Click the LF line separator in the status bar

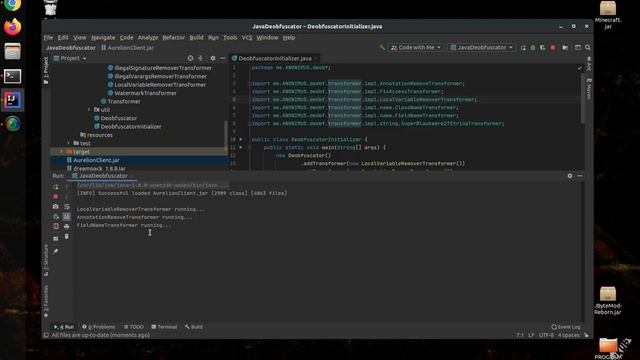(x=531, y=335)
